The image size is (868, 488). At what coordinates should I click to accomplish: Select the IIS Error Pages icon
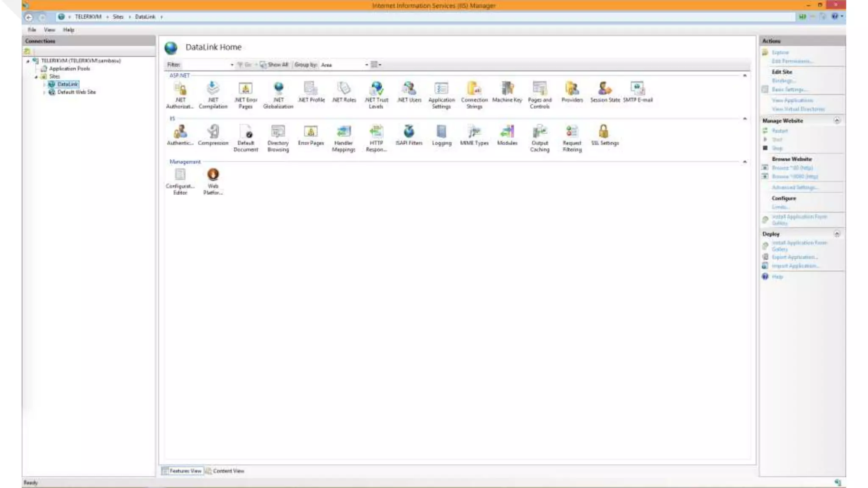point(311,135)
